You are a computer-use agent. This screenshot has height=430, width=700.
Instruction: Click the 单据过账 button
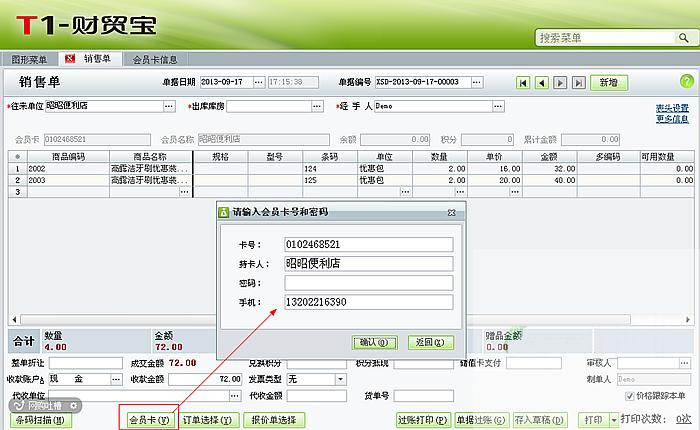click(480, 420)
